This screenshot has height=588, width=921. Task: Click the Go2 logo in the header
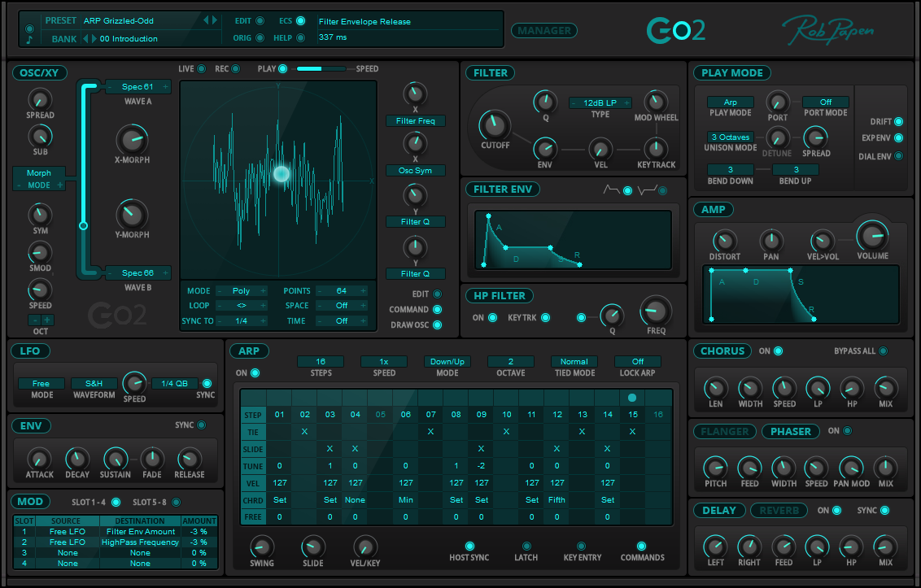(675, 31)
